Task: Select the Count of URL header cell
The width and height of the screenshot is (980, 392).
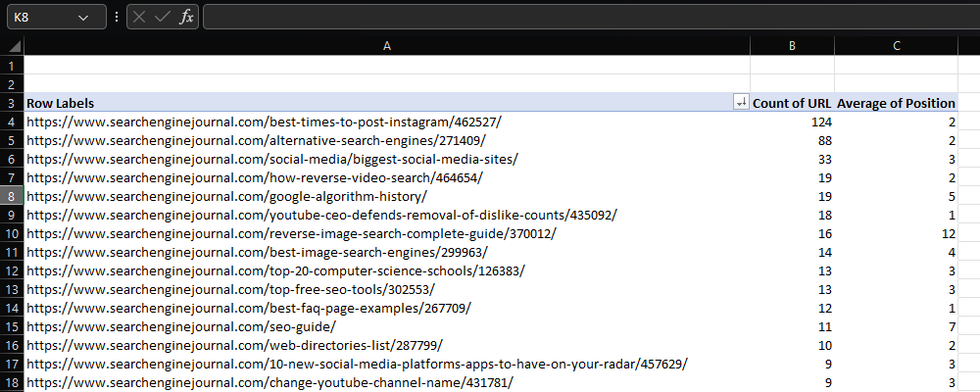Action: [x=792, y=103]
